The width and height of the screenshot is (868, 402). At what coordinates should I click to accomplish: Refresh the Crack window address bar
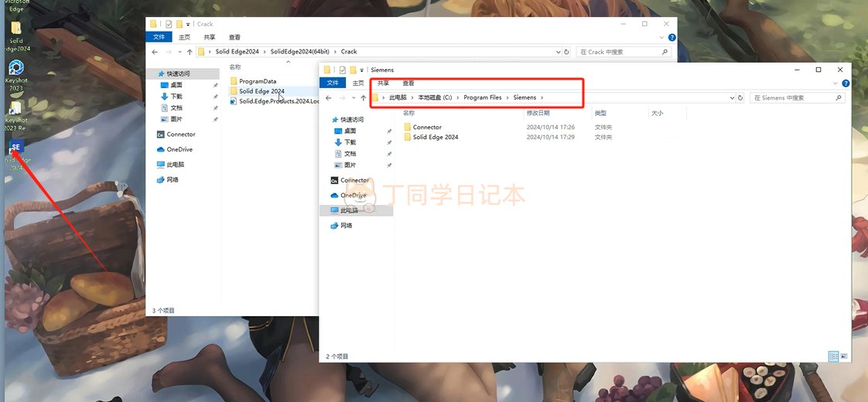[x=566, y=52]
